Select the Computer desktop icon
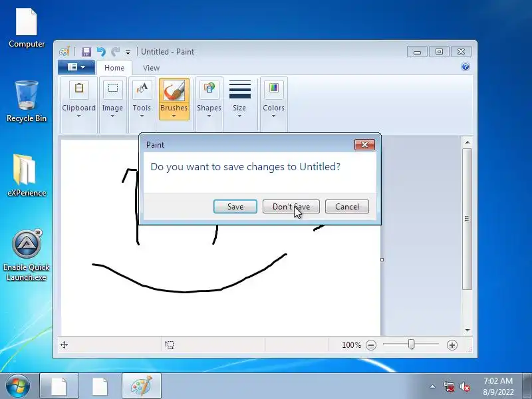Viewport: 532px width, 399px height. 27,28
